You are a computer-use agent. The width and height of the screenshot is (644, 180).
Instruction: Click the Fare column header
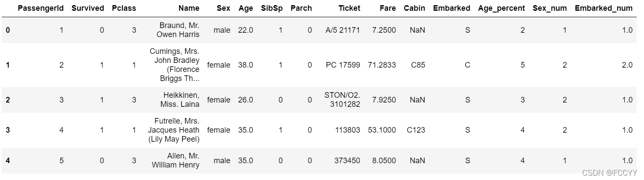click(388, 8)
